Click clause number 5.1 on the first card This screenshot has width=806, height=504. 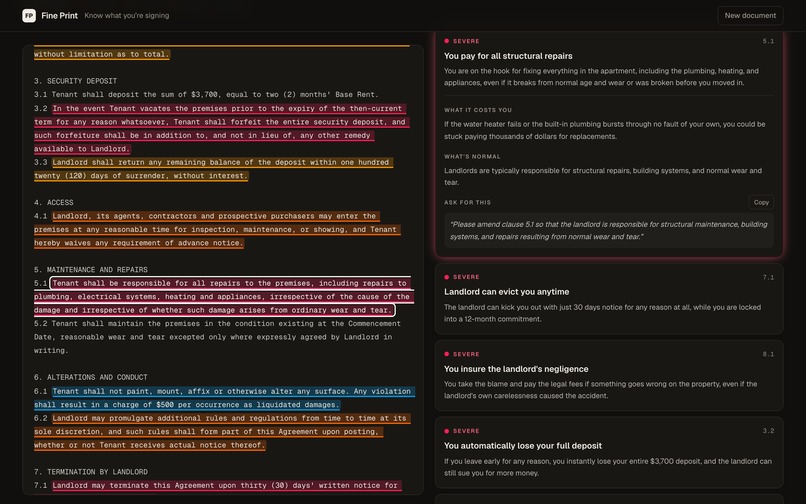tap(768, 41)
